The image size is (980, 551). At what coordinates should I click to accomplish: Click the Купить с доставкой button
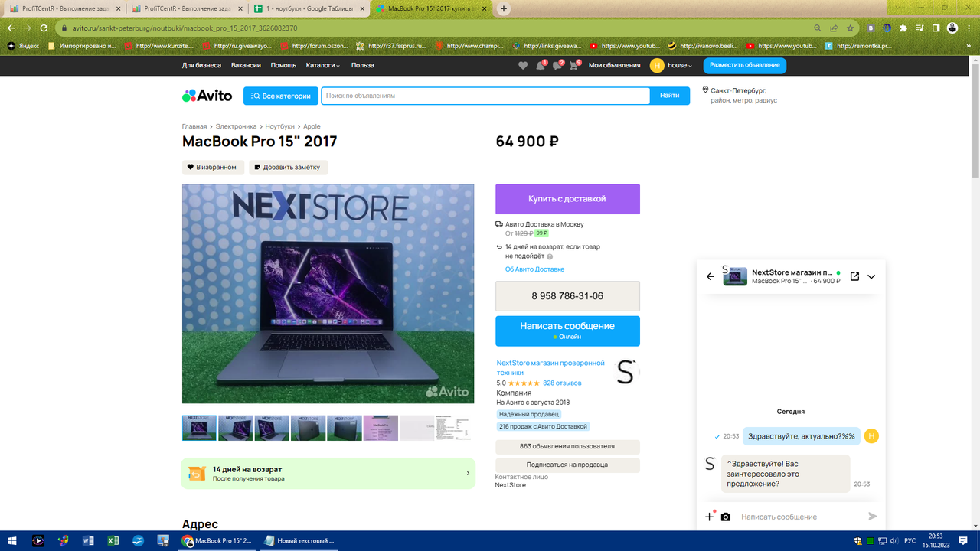[x=567, y=199]
